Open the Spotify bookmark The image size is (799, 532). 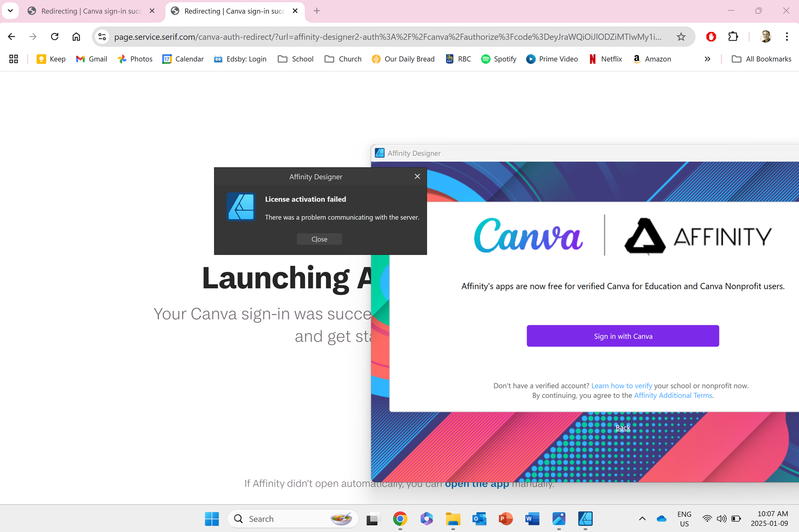click(x=499, y=59)
